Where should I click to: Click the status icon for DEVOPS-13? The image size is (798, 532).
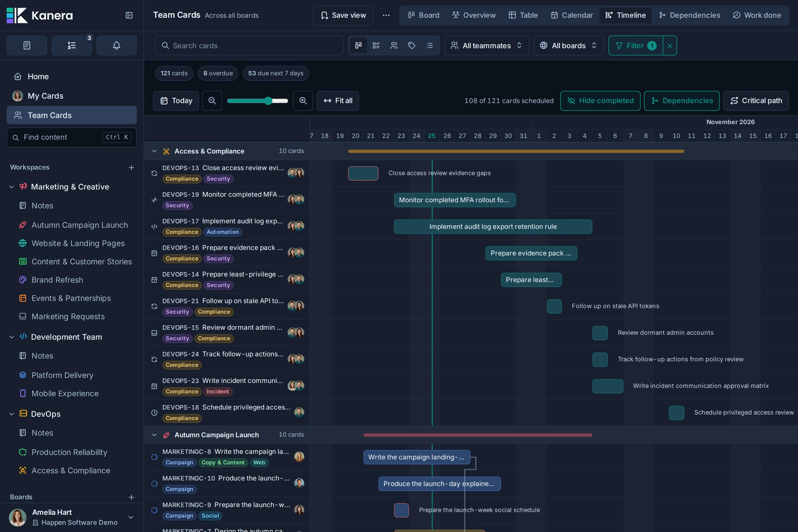[154, 173]
